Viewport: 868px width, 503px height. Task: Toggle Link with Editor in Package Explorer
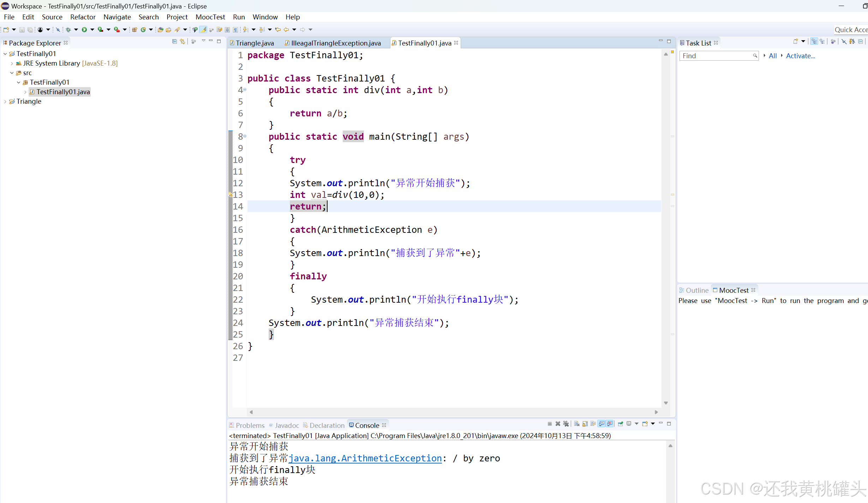[182, 42]
